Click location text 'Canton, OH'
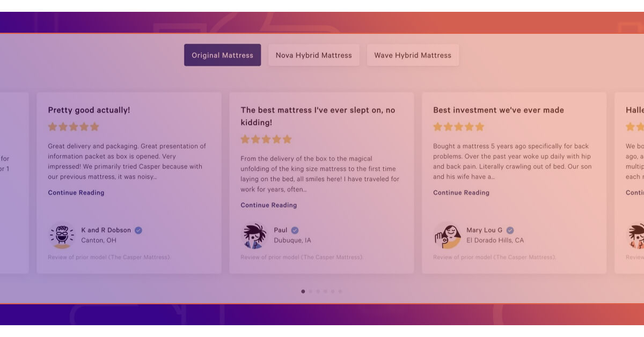 (x=99, y=240)
